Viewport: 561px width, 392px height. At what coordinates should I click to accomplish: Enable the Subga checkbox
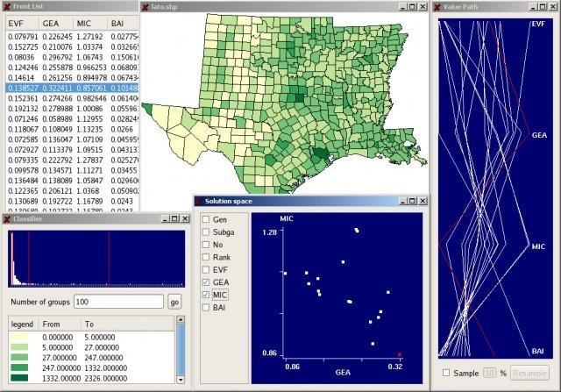pyautogui.click(x=206, y=232)
